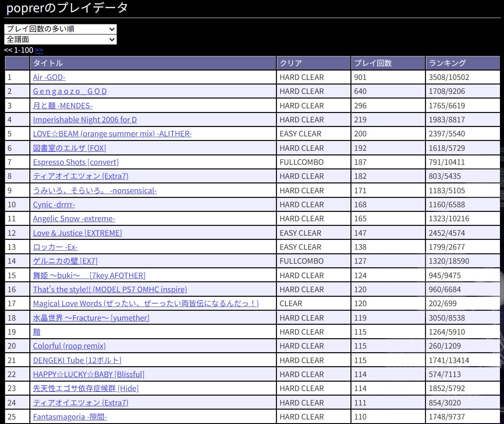Open Angelic Snow -extreme- link

[x=74, y=219]
